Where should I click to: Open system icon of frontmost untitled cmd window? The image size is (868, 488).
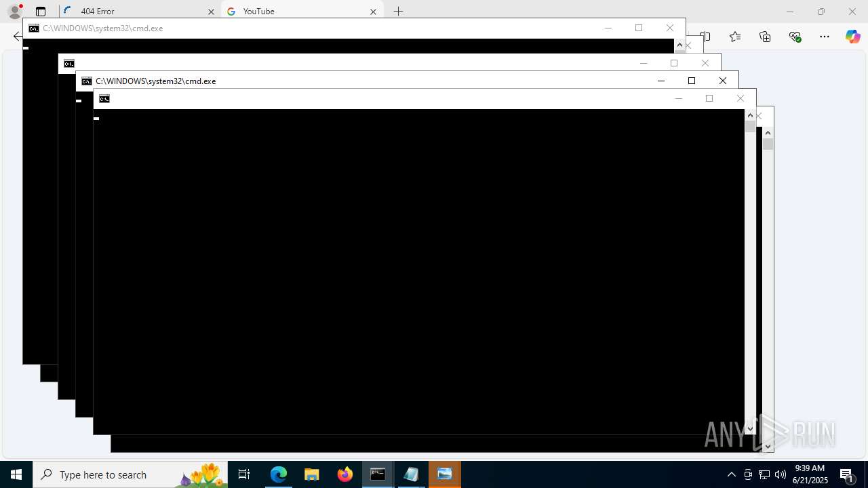(x=104, y=99)
